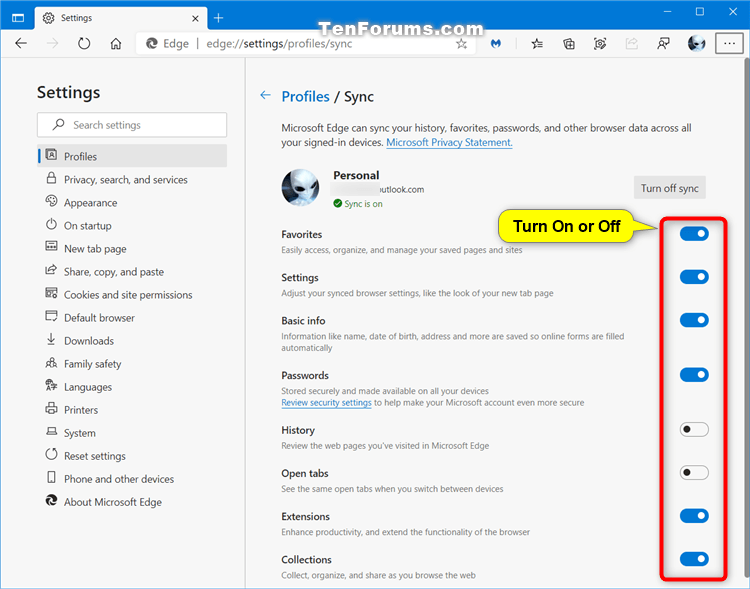Close the Settings tab

tap(195, 19)
